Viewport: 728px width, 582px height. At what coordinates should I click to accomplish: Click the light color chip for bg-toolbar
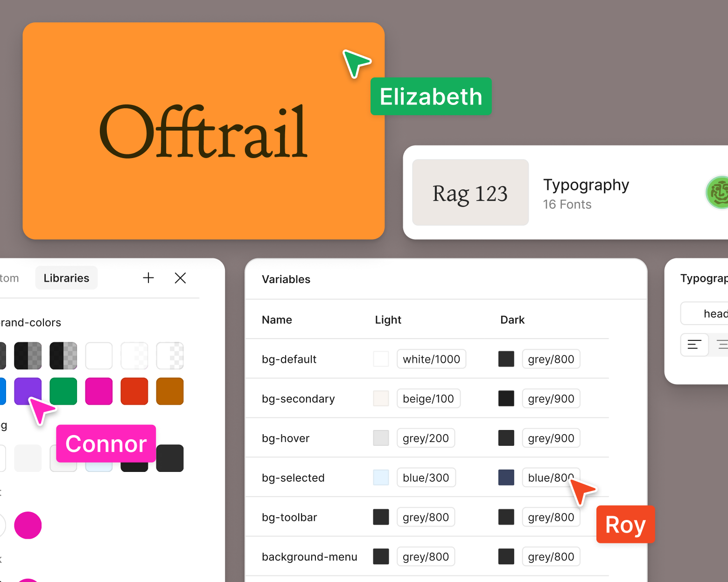coord(381,517)
